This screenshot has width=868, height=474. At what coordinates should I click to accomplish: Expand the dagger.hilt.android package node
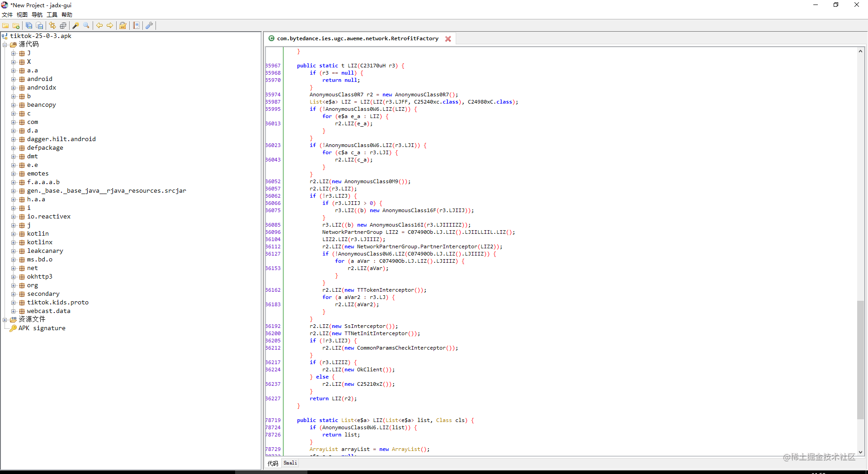[x=14, y=139]
